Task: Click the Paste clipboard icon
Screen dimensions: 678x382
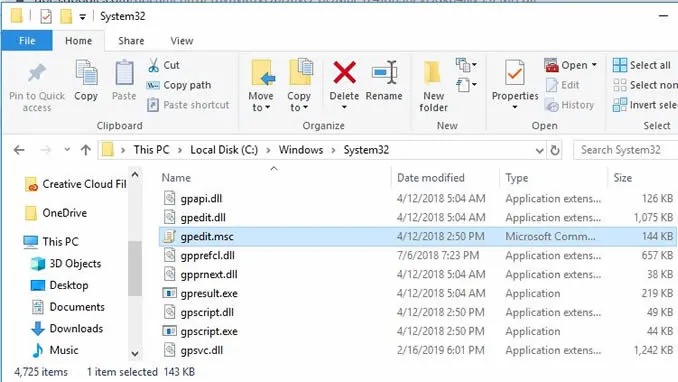Action: click(124, 72)
